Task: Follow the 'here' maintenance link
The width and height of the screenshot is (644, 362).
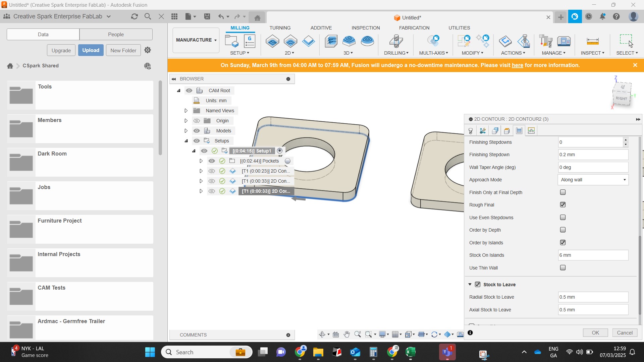Action: coord(517,65)
